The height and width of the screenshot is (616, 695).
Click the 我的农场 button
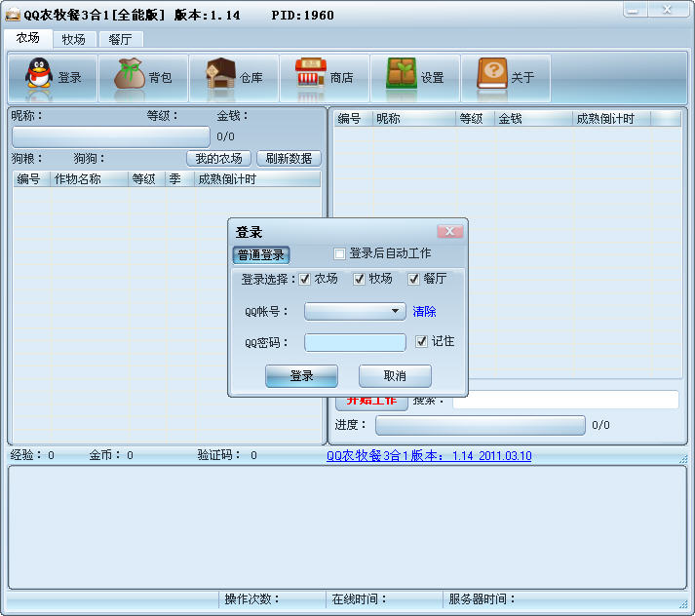(218, 158)
